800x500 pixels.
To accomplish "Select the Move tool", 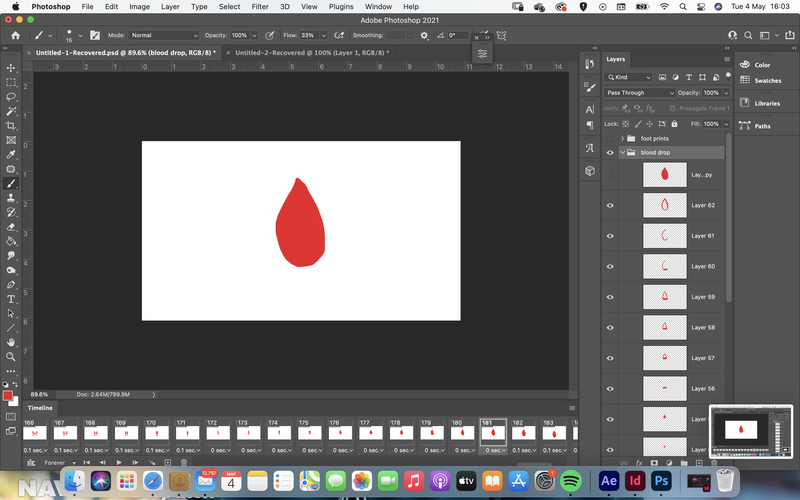I will tap(11, 68).
